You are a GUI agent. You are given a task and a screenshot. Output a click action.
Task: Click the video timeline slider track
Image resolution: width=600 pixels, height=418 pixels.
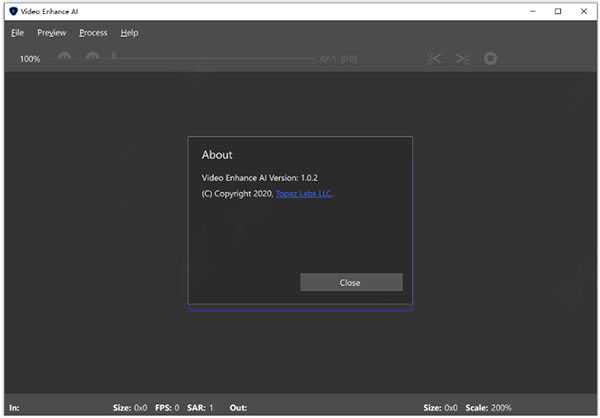214,59
